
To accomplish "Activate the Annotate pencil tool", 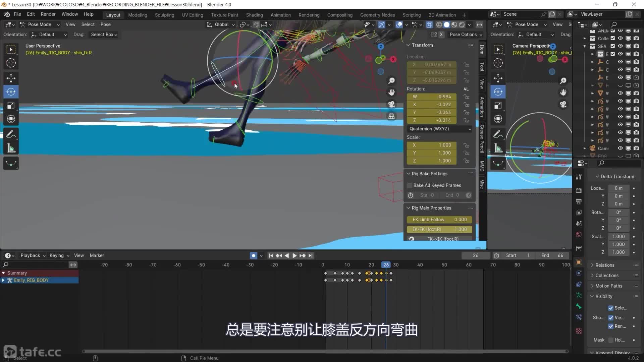I will coord(11,134).
